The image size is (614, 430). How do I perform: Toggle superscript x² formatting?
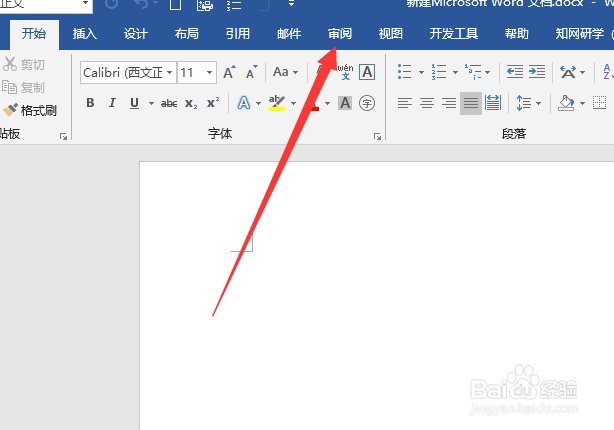[213, 103]
